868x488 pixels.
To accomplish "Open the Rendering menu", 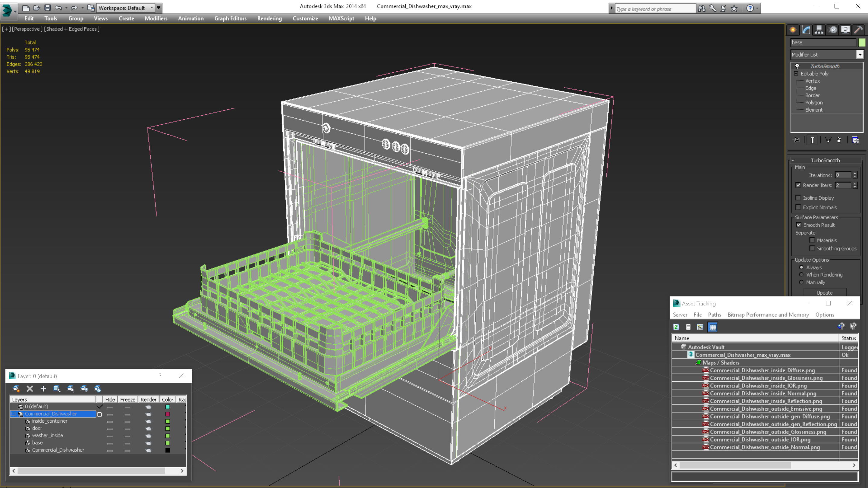I will [269, 18].
